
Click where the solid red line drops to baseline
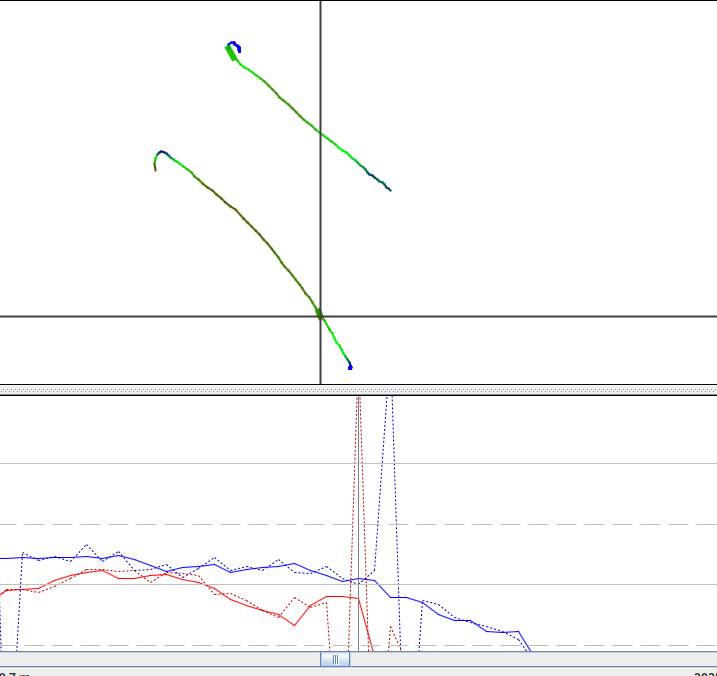pyautogui.click(x=371, y=649)
